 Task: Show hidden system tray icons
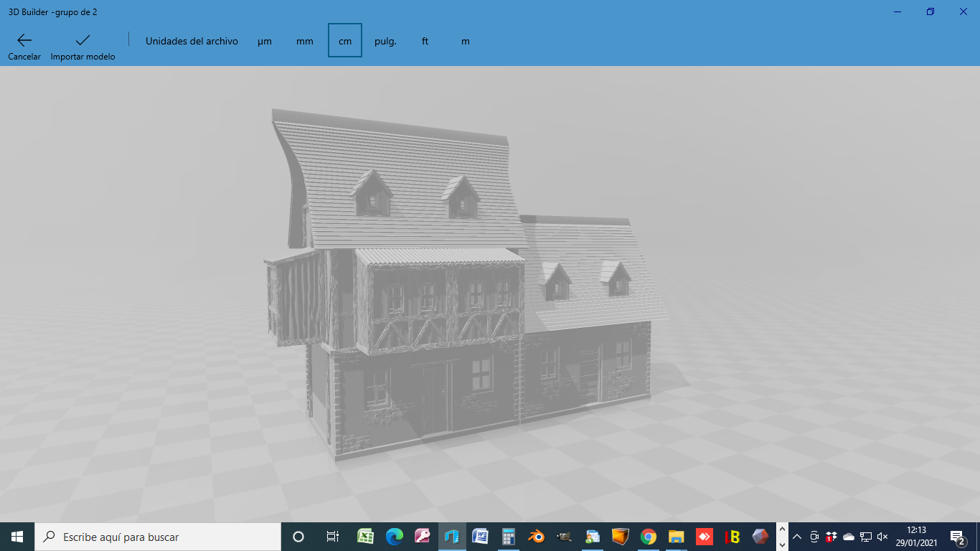[x=797, y=537]
